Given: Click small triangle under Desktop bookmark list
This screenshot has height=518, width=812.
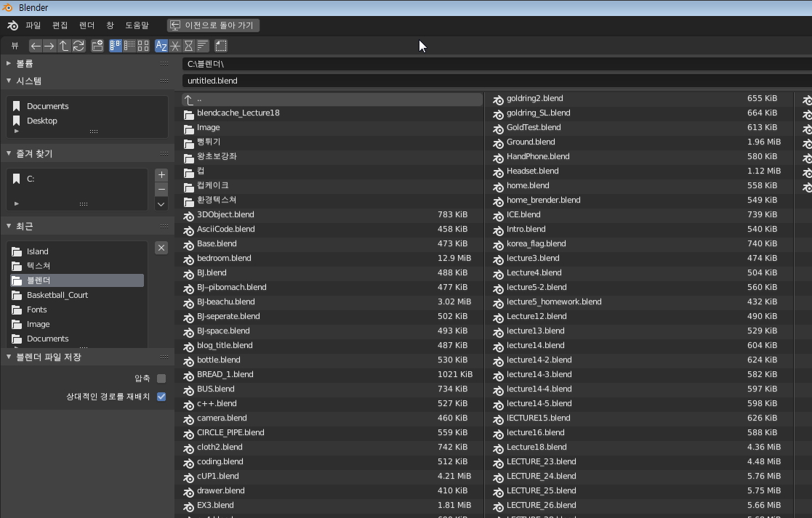Looking at the screenshot, I should point(17,131).
